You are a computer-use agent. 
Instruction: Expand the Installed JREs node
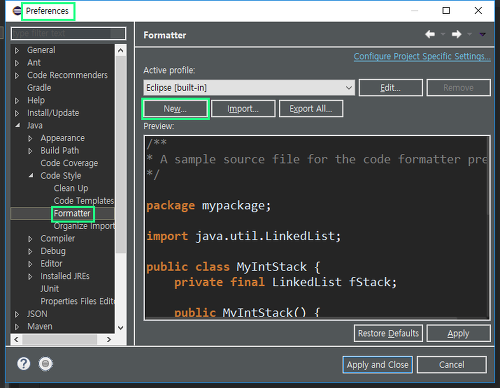[30, 277]
